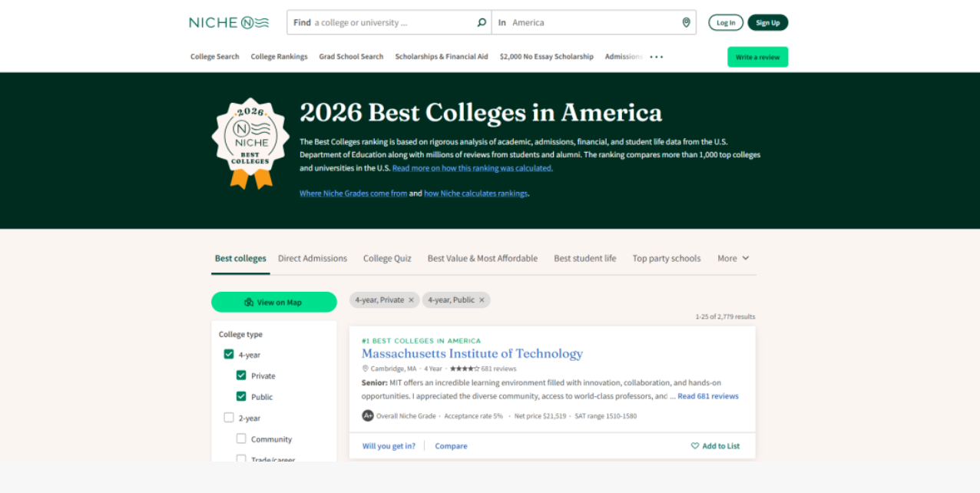Click the search magnifying glass icon
The height and width of the screenshot is (493, 980).
pos(482,22)
